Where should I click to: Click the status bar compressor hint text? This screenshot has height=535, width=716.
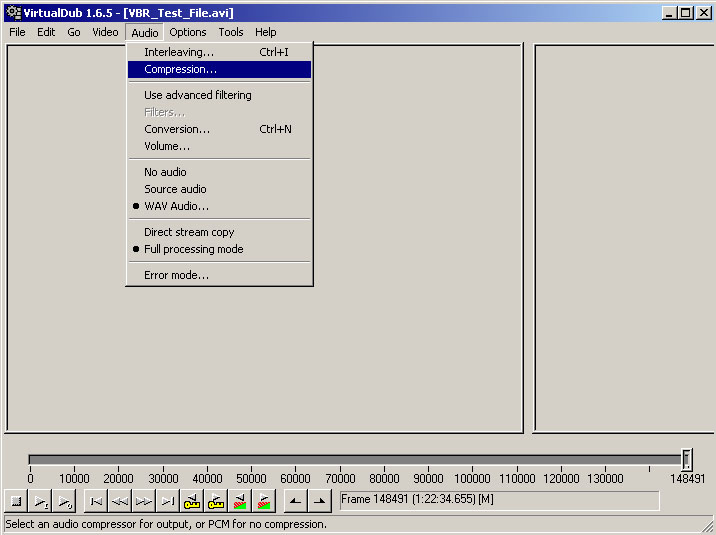(x=166, y=524)
